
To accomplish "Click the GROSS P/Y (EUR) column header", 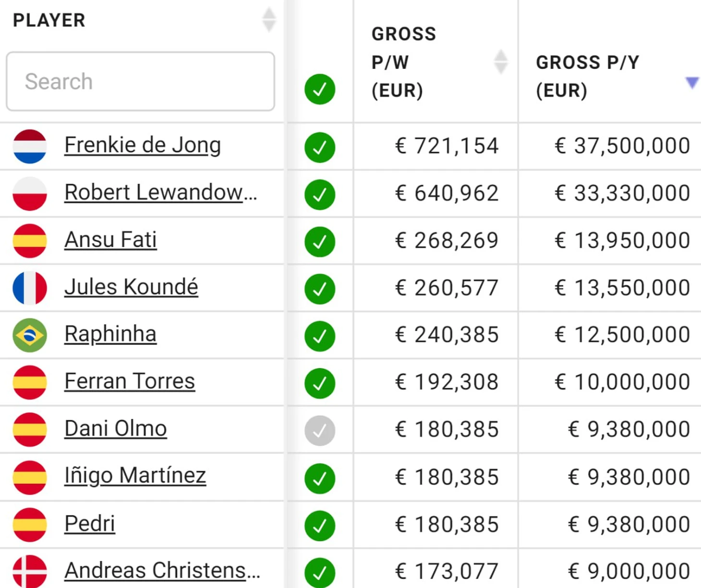I will [x=587, y=76].
